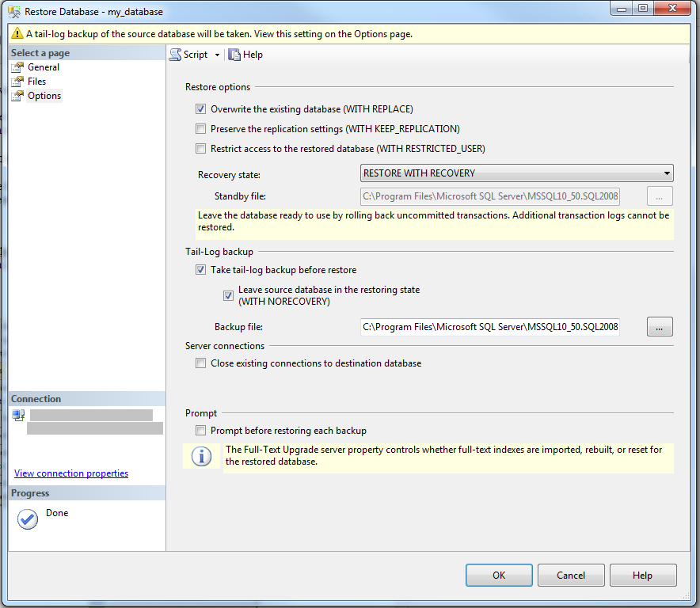Image resolution: width=700 pixels, height=608 pixels.
Task: Click the Help label in the toolbar
Action: click(253, 55)
